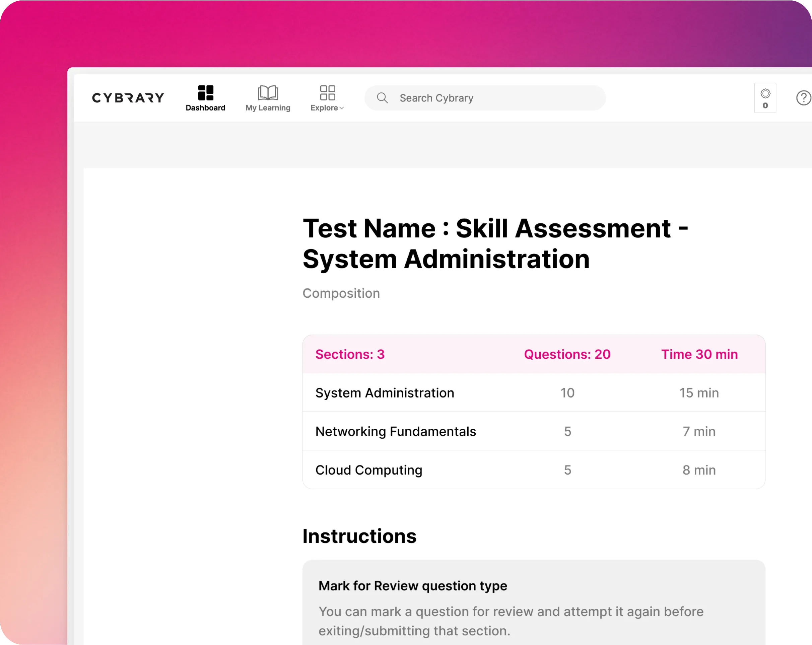Click the badge points counter icon
812x645 pixels.
coord(765,97)
